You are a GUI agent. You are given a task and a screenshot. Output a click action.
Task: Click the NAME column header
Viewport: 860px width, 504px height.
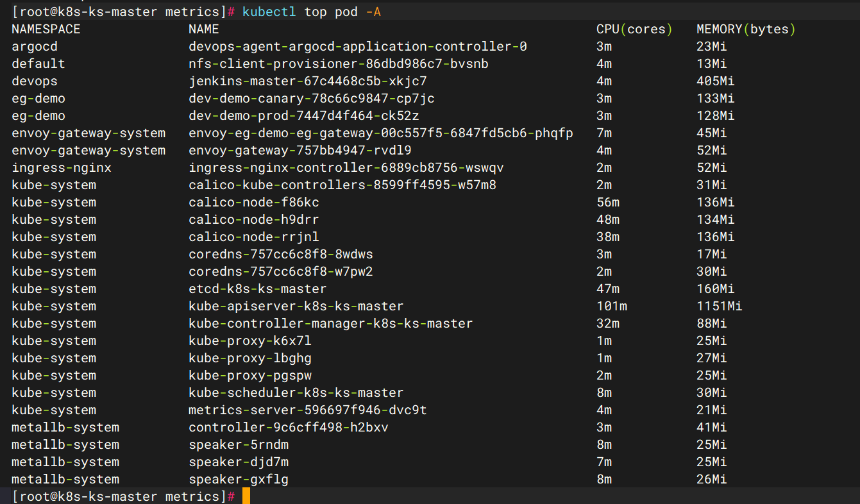click(204, 29)
